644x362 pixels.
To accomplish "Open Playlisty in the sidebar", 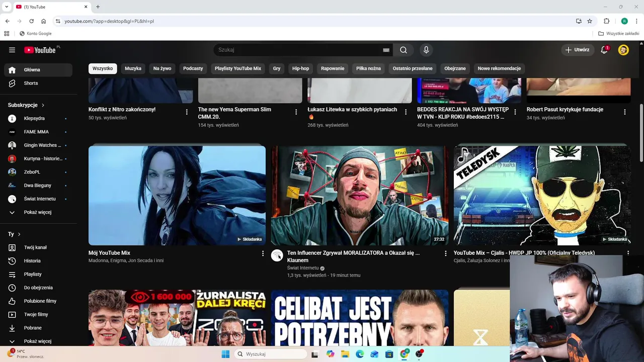I will (38, 274).
